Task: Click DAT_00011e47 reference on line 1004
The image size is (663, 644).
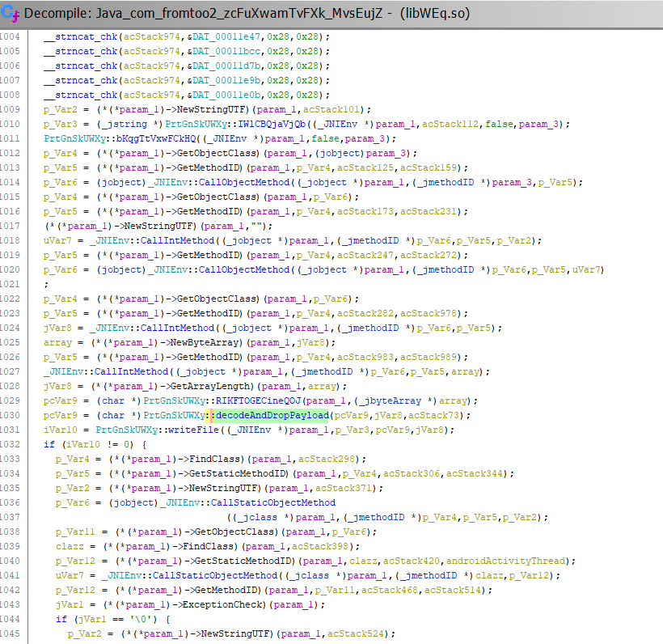Action: pos(226,37)
